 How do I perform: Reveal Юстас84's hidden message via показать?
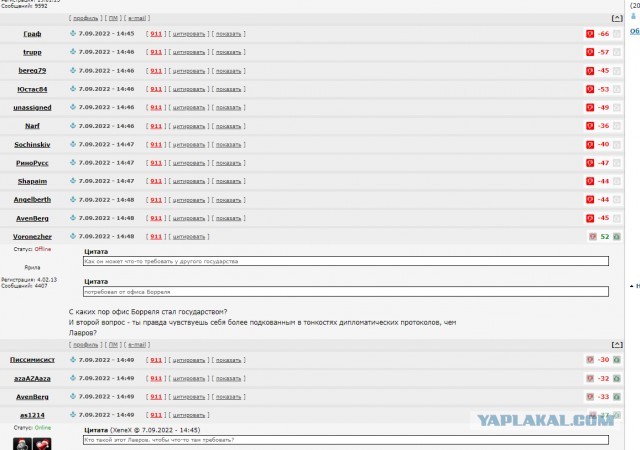tap(229, 89)
